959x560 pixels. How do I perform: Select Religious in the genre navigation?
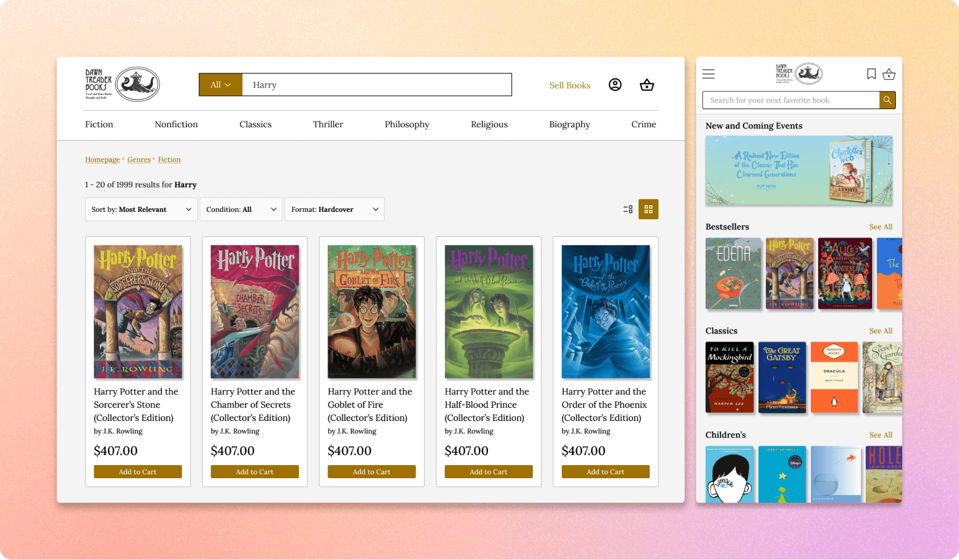(x=489, y=124)
